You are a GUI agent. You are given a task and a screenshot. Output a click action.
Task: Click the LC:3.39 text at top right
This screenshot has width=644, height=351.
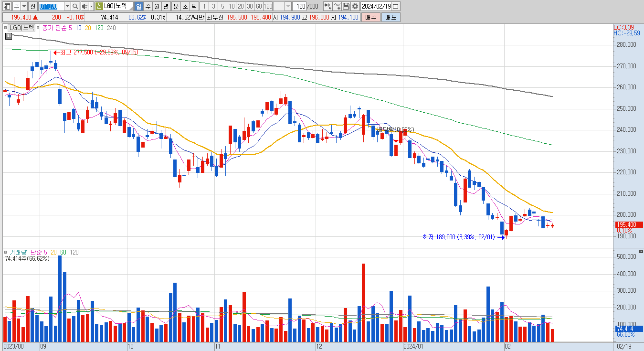coord(623,27)
